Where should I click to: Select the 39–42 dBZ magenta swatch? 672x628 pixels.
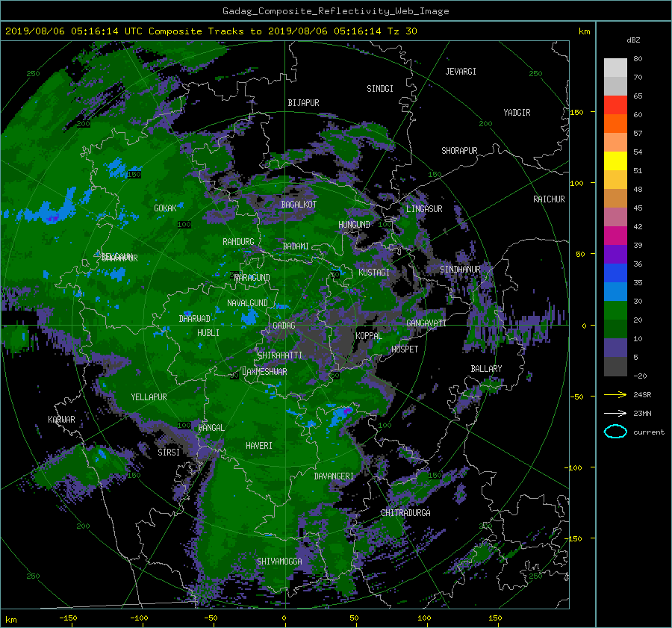615,235
